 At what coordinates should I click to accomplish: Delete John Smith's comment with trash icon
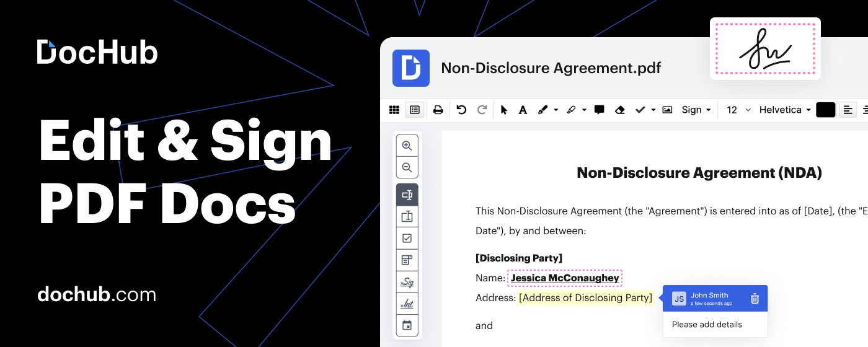pos(755,299)
